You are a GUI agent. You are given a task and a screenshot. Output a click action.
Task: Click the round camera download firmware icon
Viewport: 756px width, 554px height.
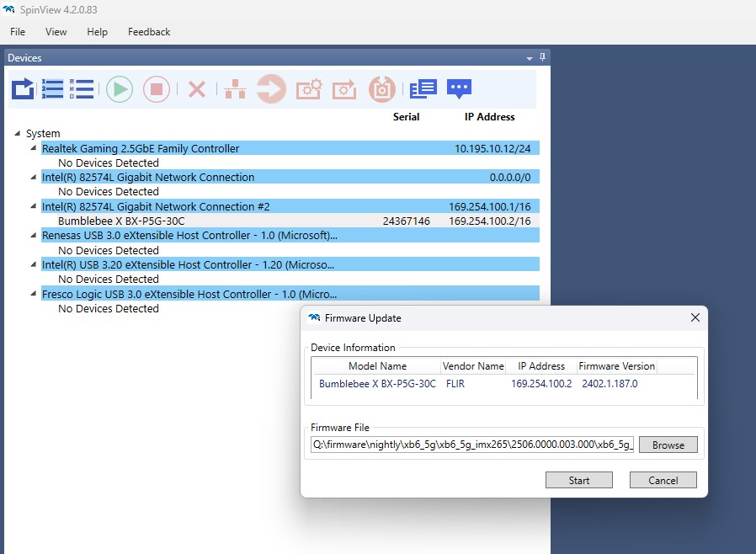click(382, 88)
